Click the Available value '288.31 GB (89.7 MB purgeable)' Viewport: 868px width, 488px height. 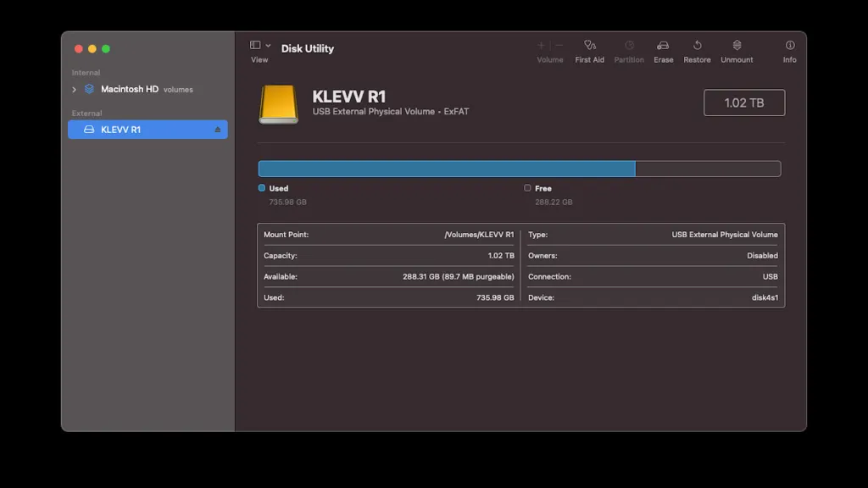(459, 277)
